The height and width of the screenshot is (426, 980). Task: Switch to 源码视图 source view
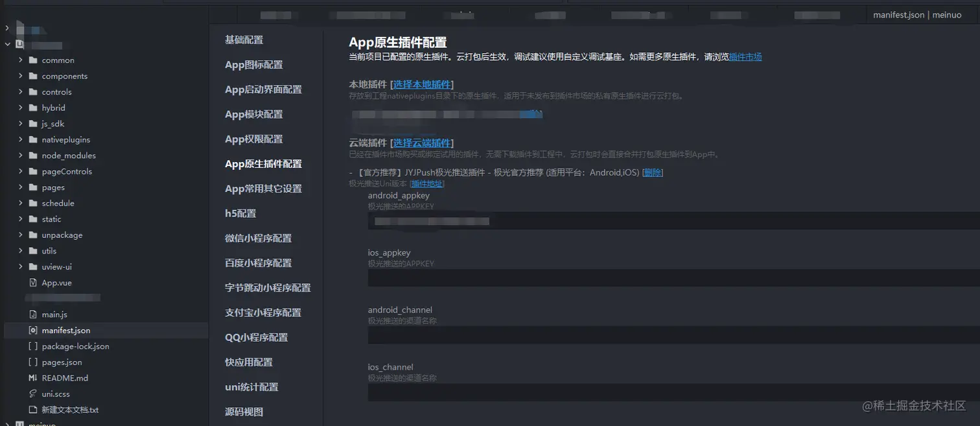[x=244, y=412]
